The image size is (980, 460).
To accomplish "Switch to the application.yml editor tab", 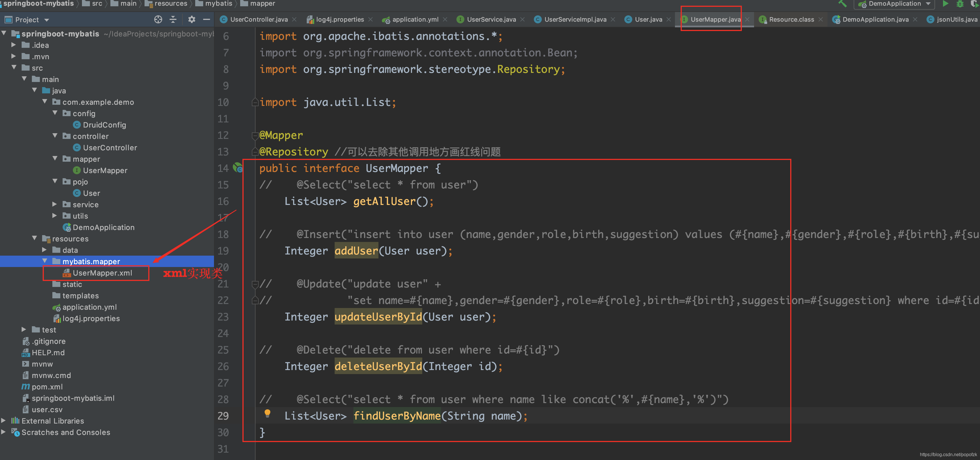I will click(x=415, y=19).
